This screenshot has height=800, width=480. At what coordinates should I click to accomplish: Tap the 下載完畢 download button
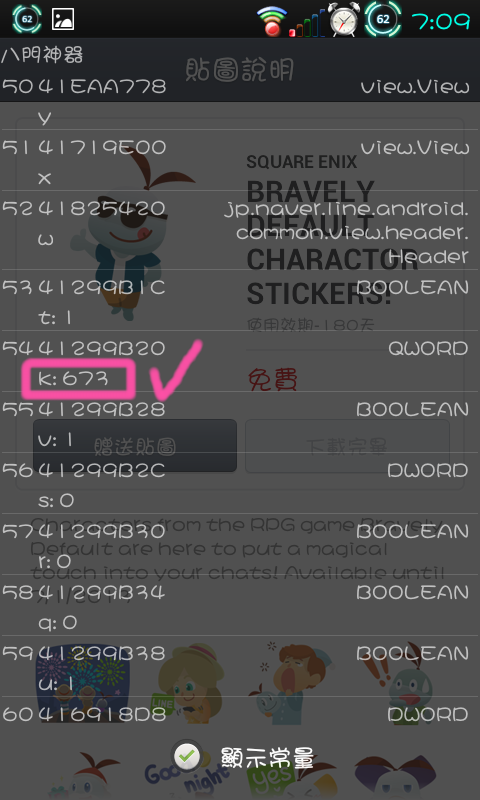pyautogui.click(x=347, y=446)
